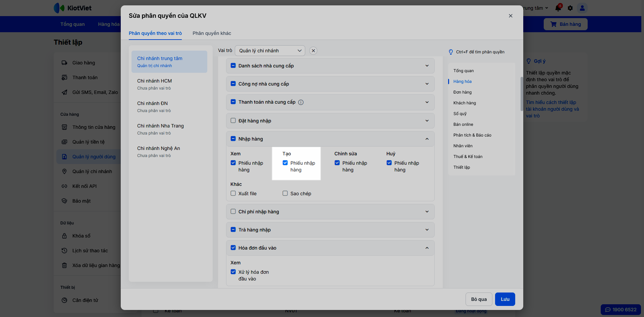This screenshot has width=644, height=317.
Task: Click the KiotViet logo
Action: [73, 8]
